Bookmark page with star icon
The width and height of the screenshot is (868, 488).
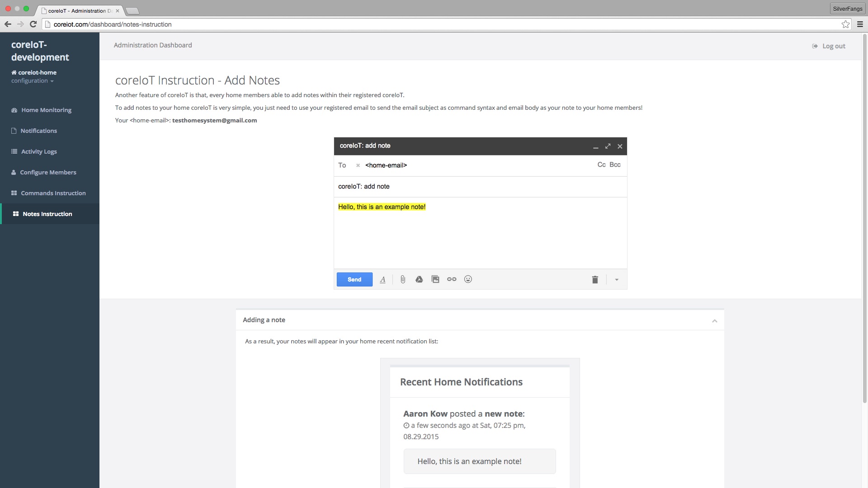[845, 24]
